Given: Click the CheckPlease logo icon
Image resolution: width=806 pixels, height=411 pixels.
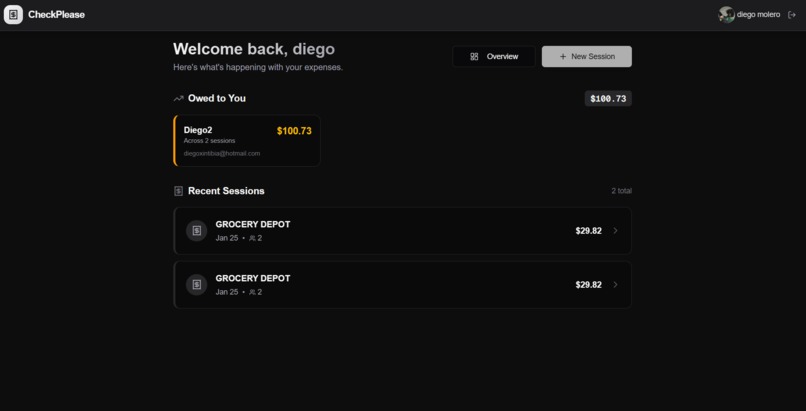Looking at the screenshot, I should (13, 15).
